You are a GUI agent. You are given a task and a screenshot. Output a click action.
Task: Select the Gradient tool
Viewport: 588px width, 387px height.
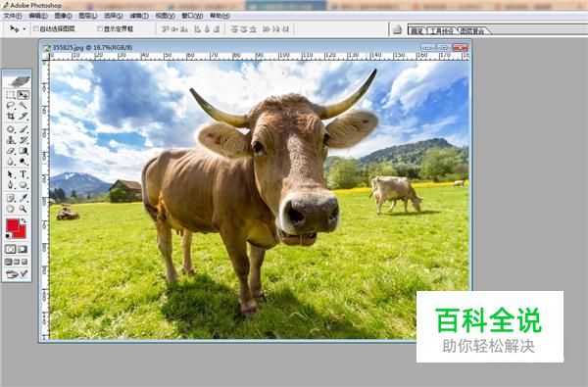pos(24,151)
